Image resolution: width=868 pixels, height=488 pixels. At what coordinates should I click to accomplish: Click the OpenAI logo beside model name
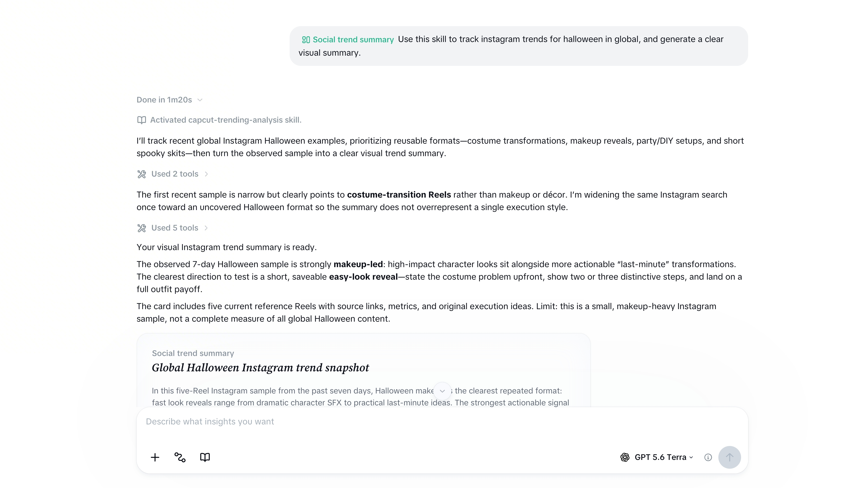(625, 457)
